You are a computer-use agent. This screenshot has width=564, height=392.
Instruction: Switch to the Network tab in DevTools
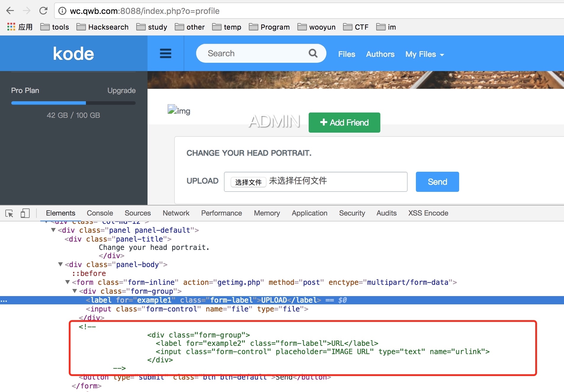coord(176,213)
